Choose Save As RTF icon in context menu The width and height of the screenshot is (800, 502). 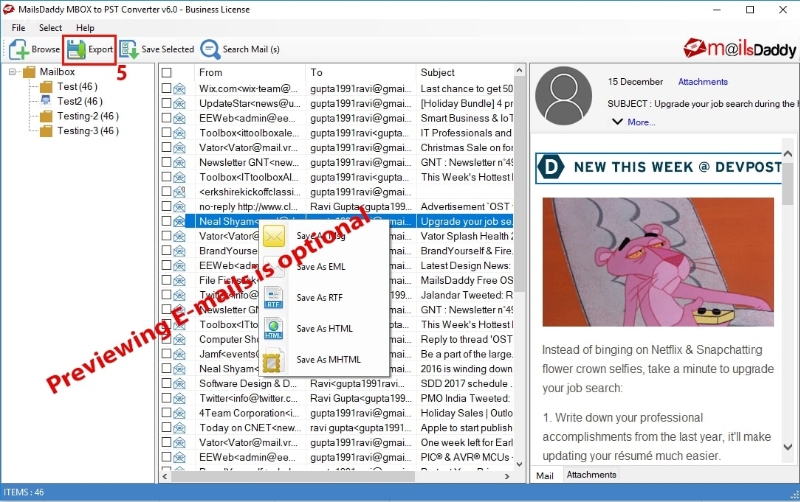pos(275,297)
